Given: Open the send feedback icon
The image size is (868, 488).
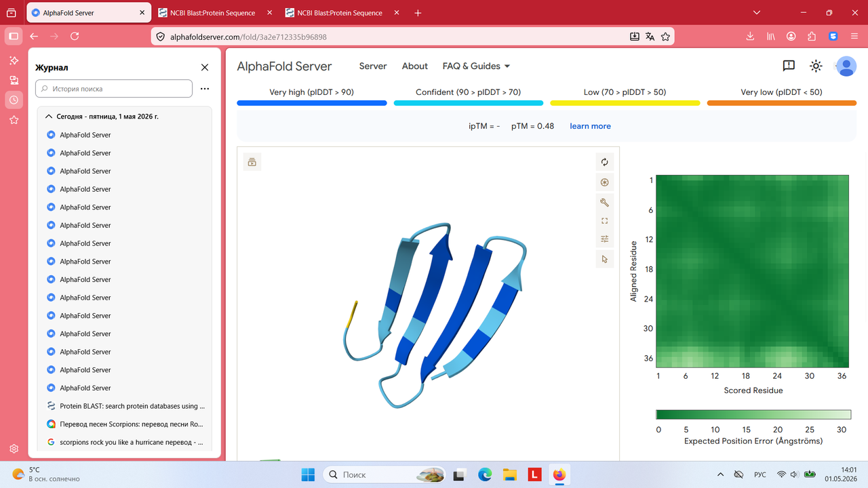Looking at the screenshot, I should coord(789,66).
